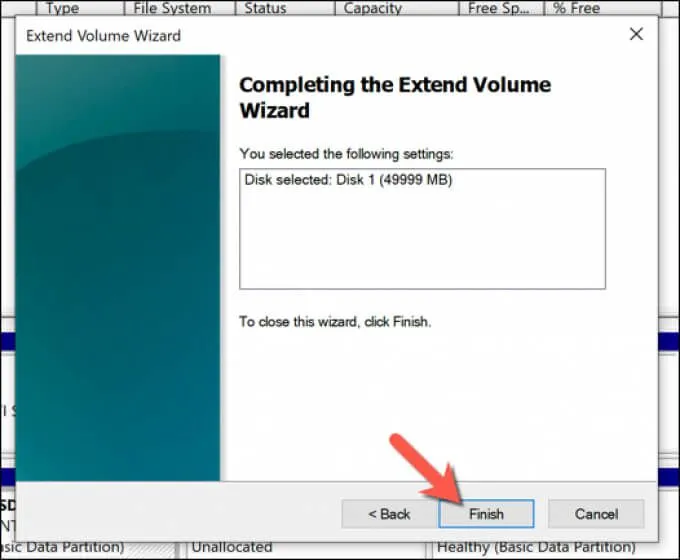Image resolution: width=680 pixels, height=560 pixels.
Task: Close the Extend Volume Wizard dialog
Action: click(x=635, y=34)
